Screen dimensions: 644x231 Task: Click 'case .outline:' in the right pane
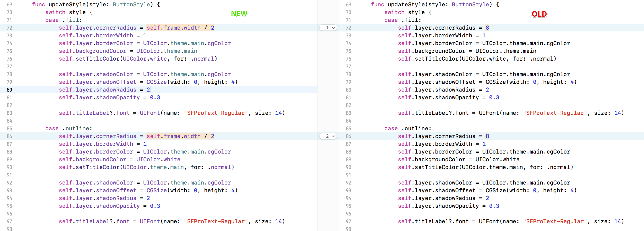(x=408, y=128)
